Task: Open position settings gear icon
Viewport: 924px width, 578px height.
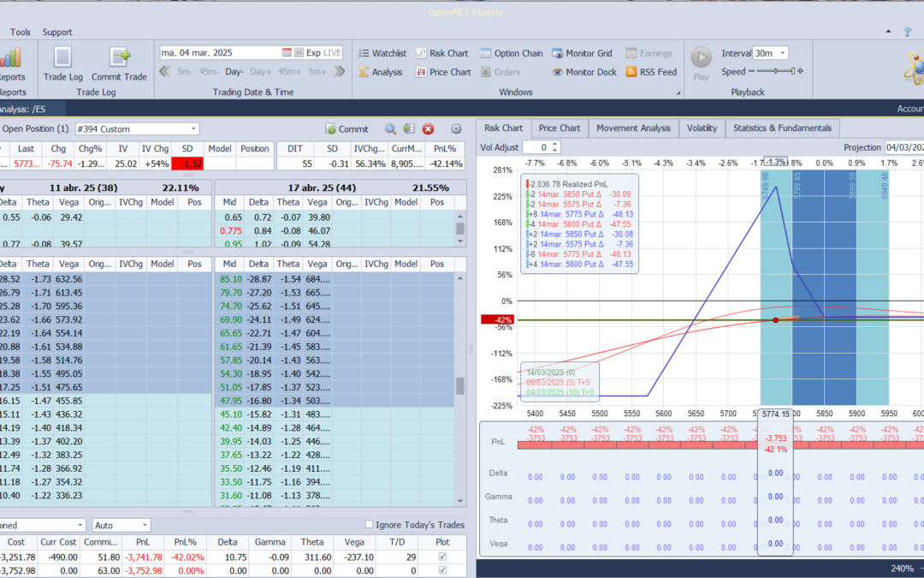Action: 456,129
